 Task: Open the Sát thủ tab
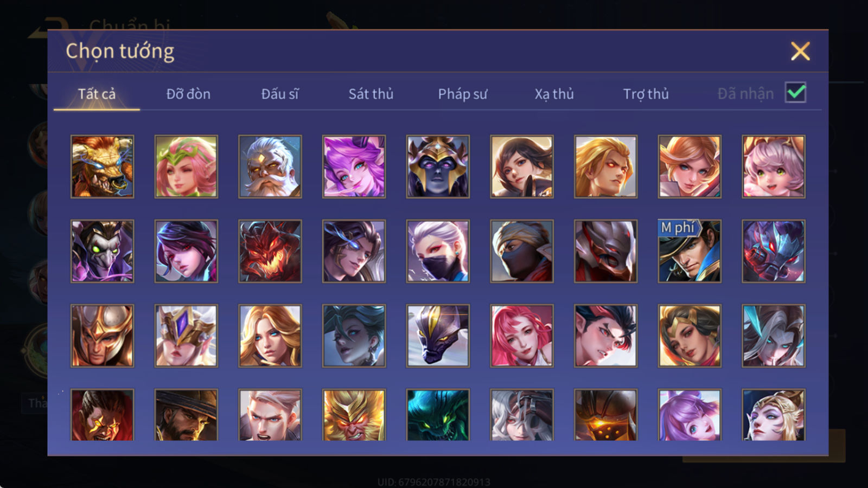[x=371, y=94]
